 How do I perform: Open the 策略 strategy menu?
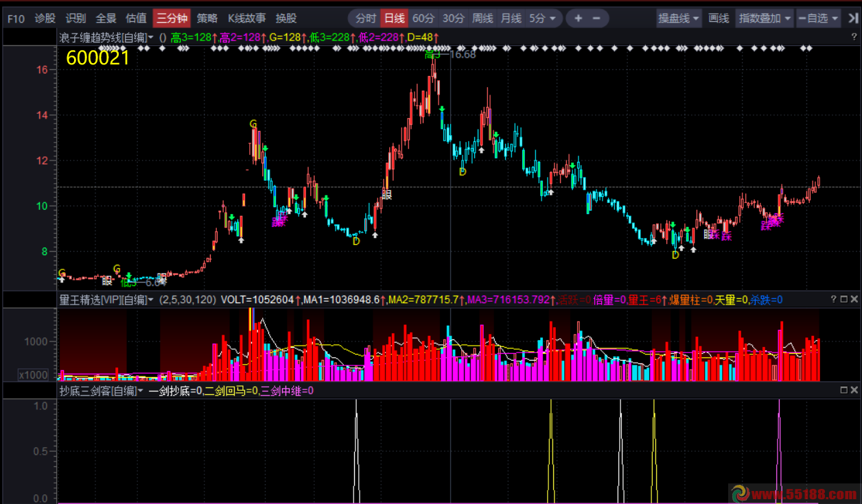(207, 19)
